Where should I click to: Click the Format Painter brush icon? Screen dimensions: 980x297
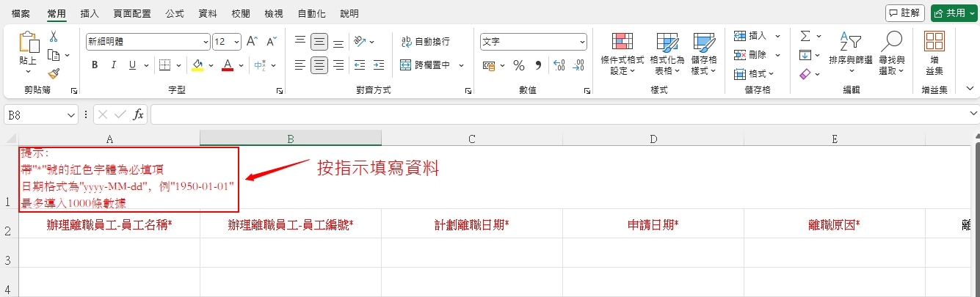pos(54,73)
